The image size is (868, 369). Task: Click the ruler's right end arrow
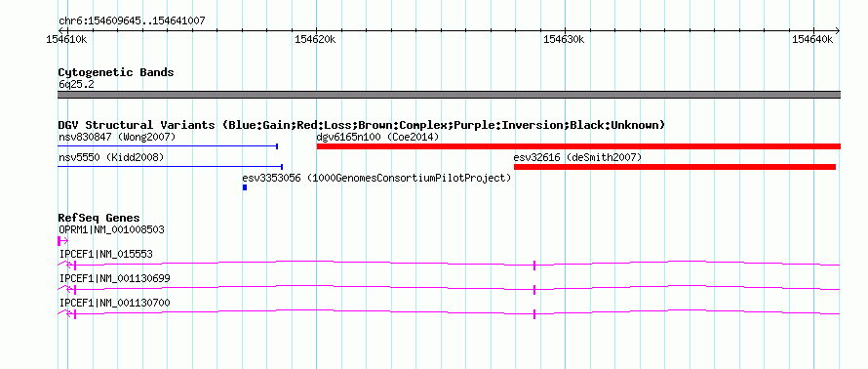click(x=838, y=30)
